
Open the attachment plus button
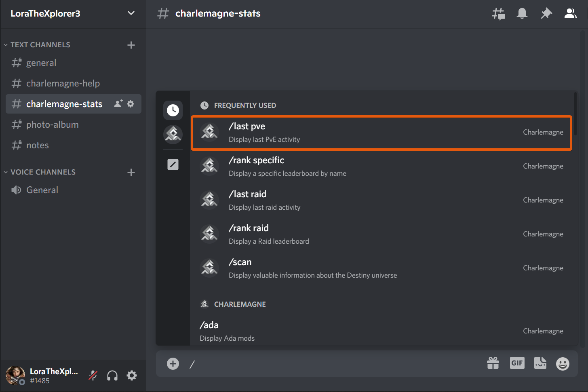[173, 364]
